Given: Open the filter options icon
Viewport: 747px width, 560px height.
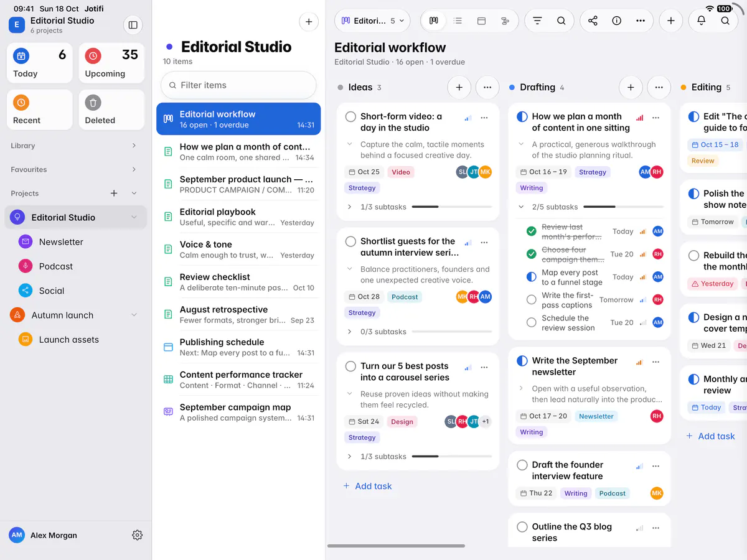Looking at the screenshot, I should click(537, 21).
